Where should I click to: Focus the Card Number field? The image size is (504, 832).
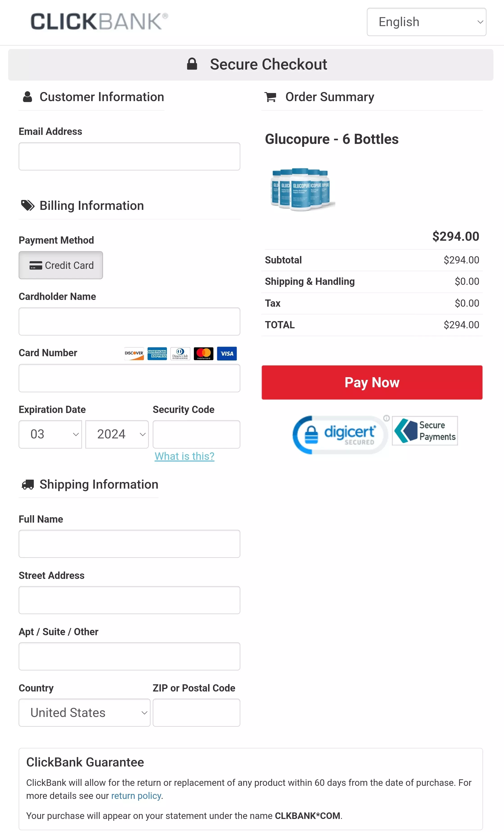pyautogui.click(x=129, y=378)
